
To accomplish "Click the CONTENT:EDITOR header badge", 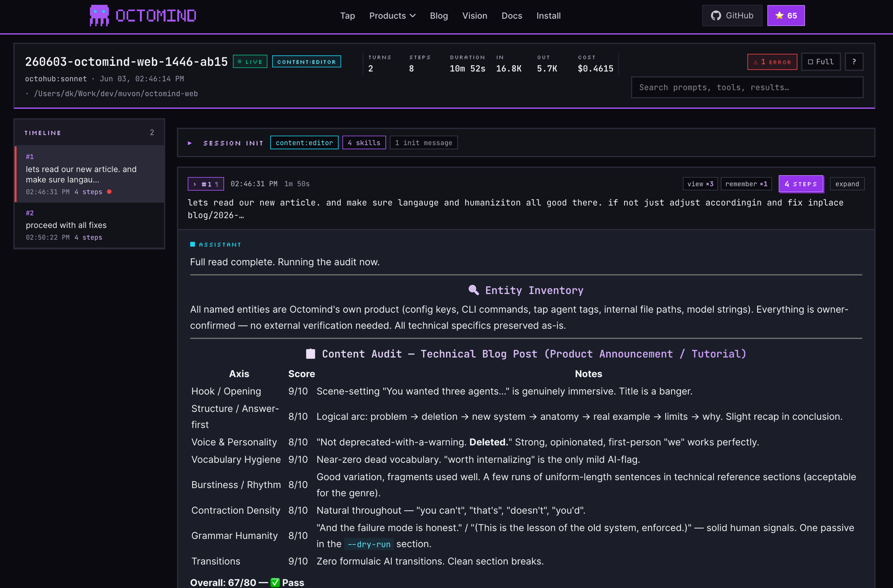I will [306, 62].
